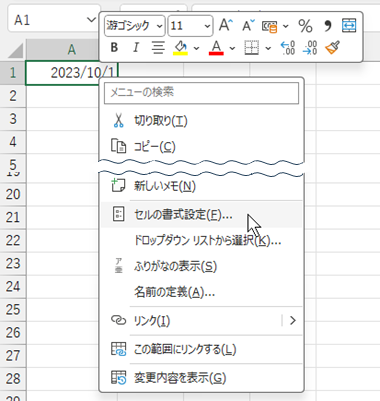
Task: Select 名前の定義(A)... menu item
Action: [x=201, y=292]
